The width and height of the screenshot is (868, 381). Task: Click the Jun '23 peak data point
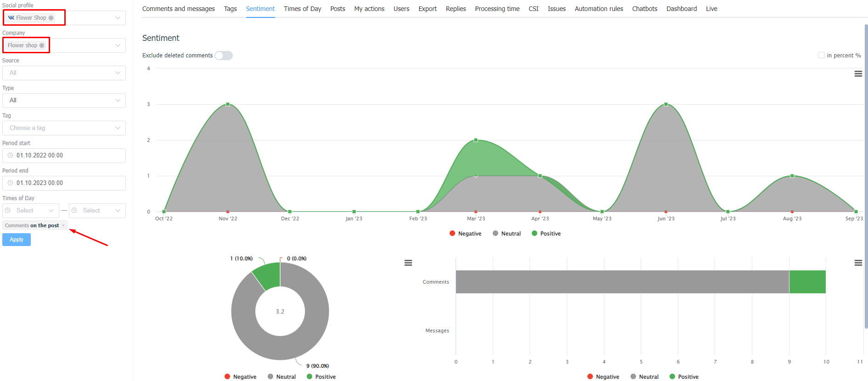[x=666, y=104]
